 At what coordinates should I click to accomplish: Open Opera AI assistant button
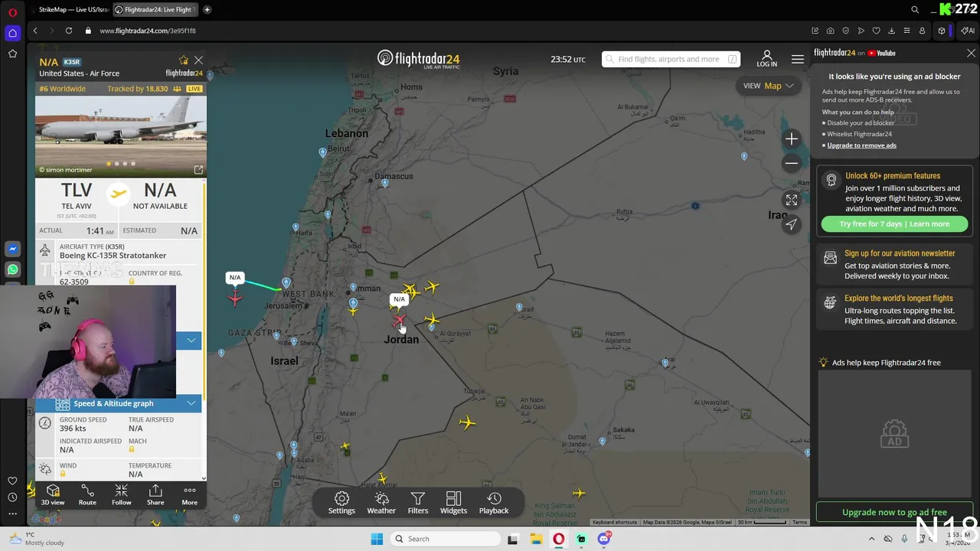pyautogui.click(x=969, y=31)
